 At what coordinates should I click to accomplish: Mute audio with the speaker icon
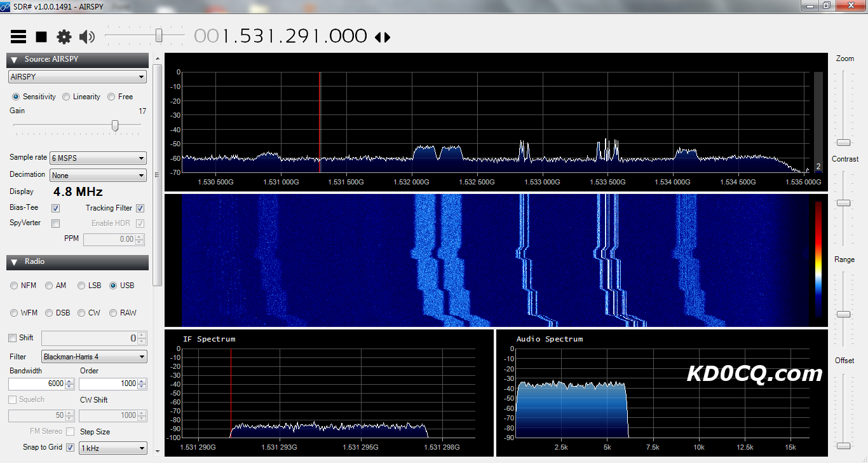pyautogui.click(x=87, y=37)
